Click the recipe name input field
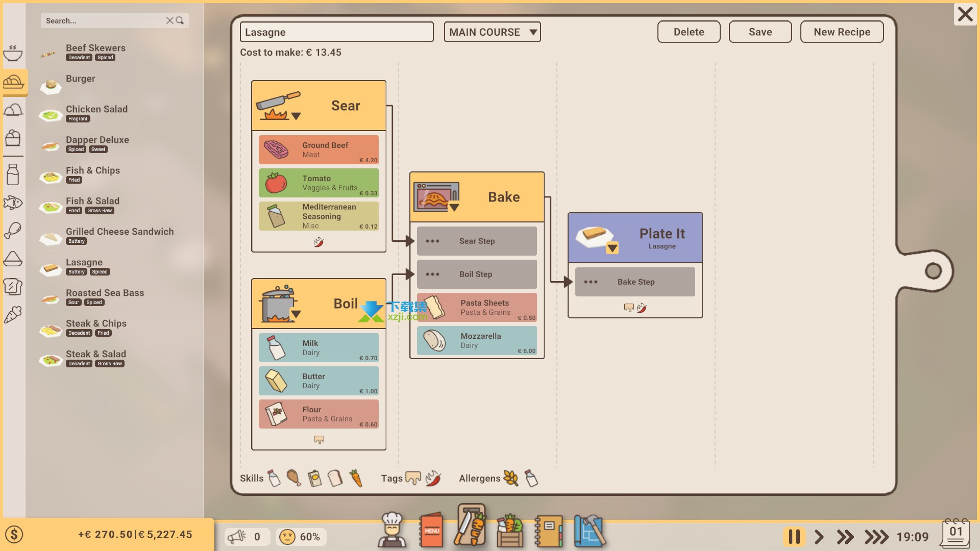 pos(336,32)
